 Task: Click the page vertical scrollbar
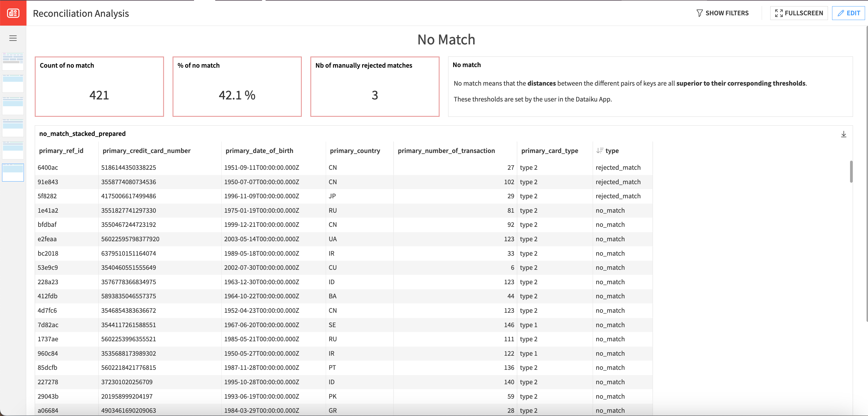point(867,173)
